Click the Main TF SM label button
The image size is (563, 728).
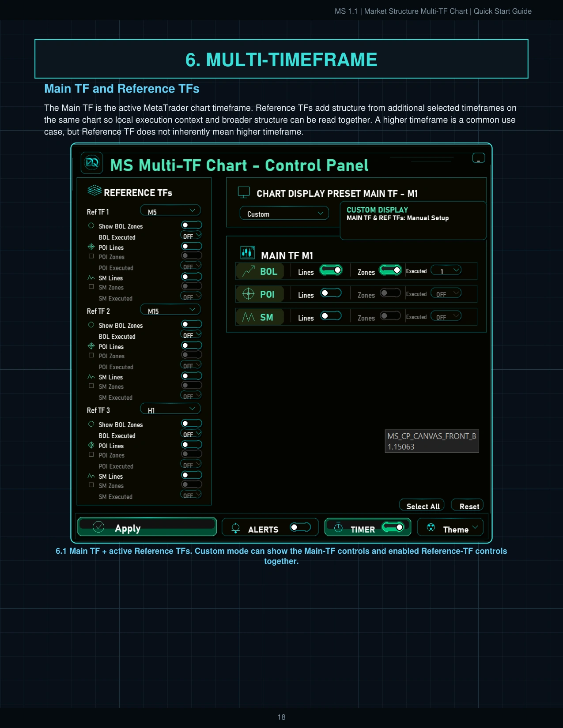[x=260, y=317]
